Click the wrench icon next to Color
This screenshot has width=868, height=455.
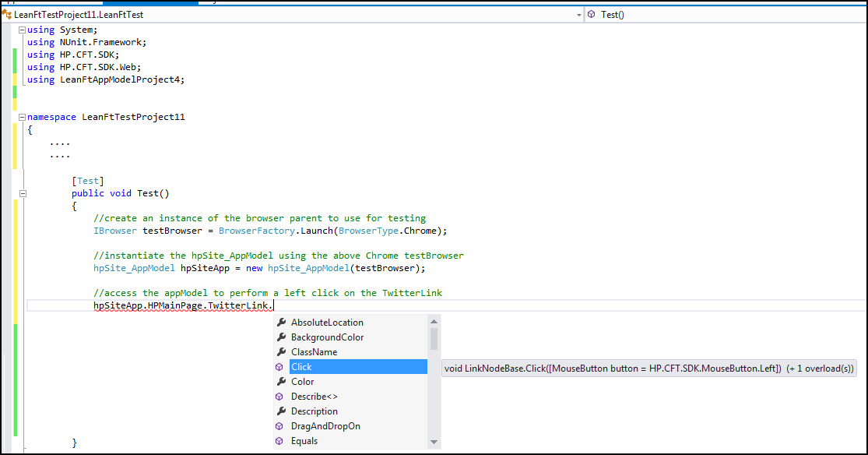[x=281, y=382]
